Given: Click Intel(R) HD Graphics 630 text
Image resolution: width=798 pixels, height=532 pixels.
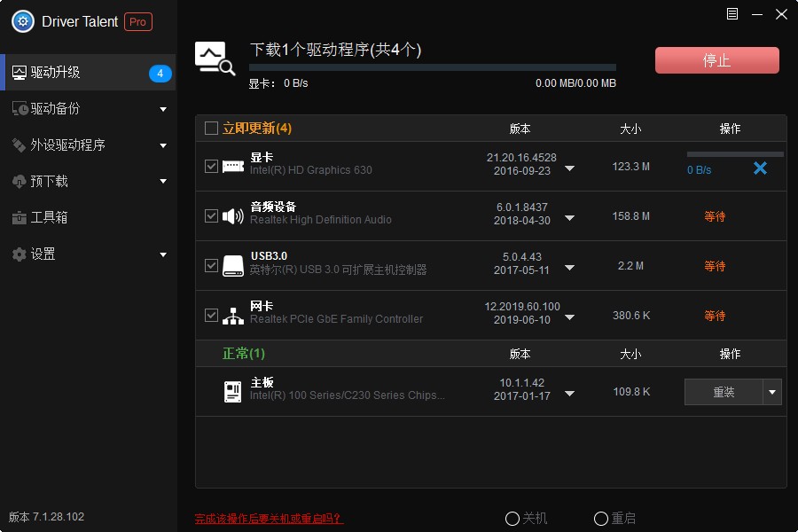Looking at the screenshot, I should click(311, 170).
